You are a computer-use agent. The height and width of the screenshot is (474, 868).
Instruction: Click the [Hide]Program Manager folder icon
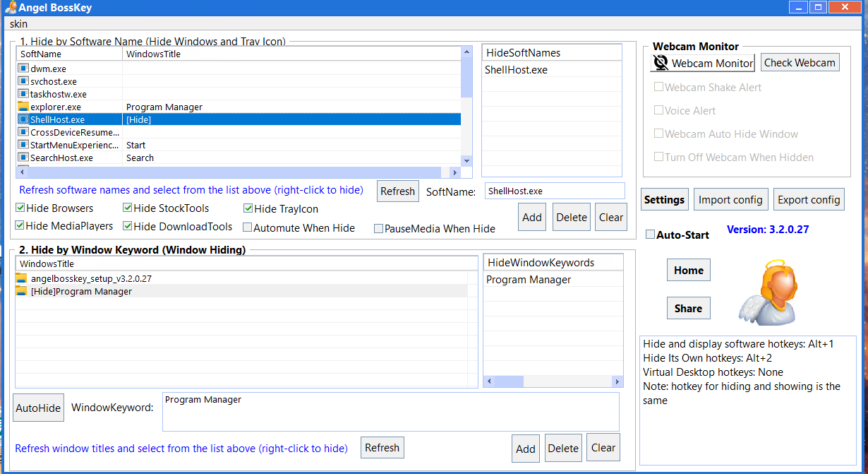pos(21,291)
